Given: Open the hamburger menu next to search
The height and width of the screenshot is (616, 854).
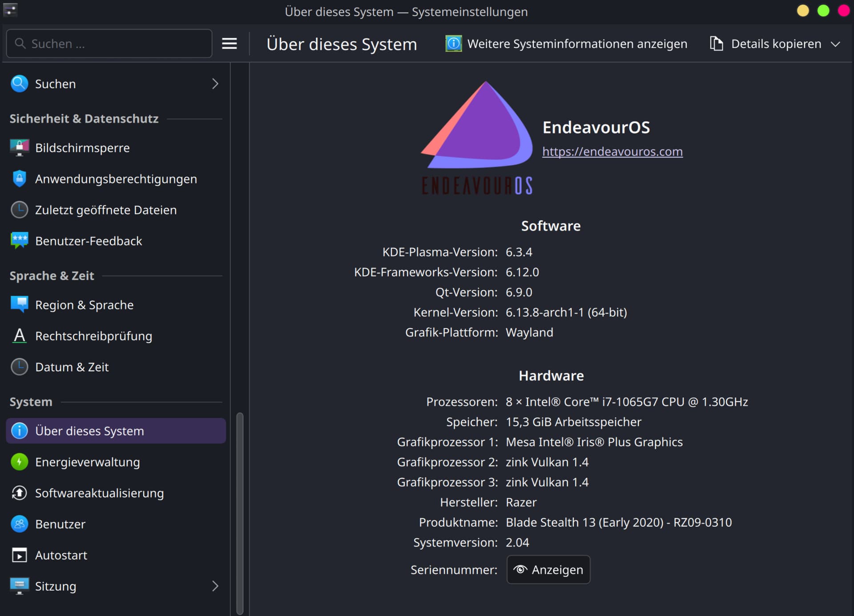Looking at the screenshot, I should [x=229, y=44].
